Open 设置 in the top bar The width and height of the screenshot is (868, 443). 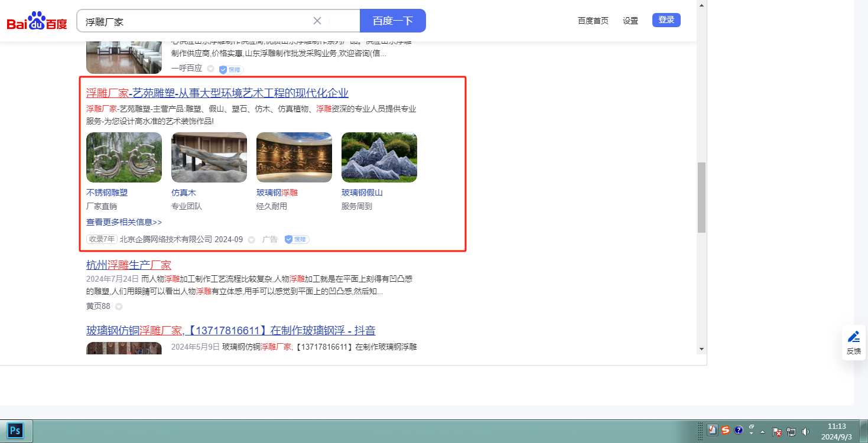click(x=630, y=21)
